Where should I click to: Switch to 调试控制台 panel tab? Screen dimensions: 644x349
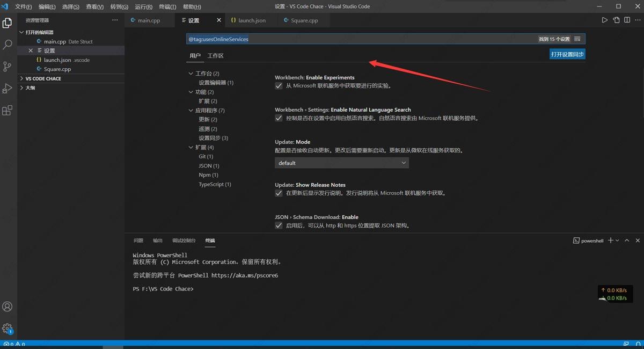point(184,241)
